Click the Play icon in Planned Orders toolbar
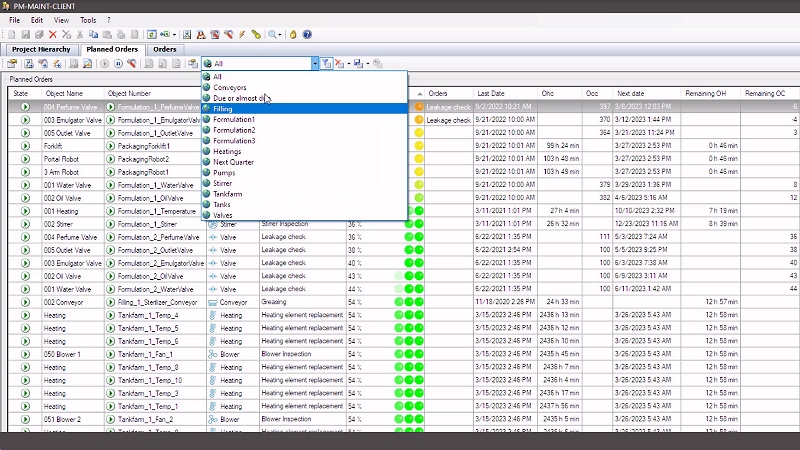Viewport: 800px width, 450px height. (105, 64)
